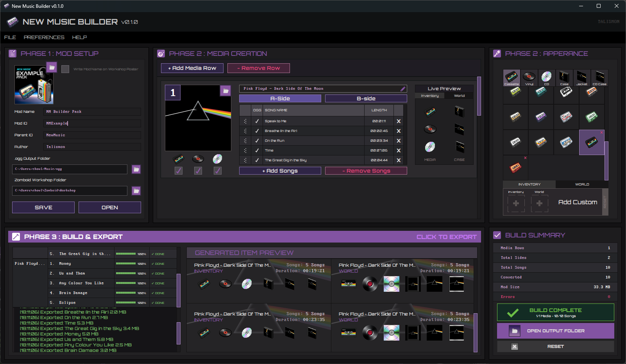
Task: Add a custom World icon image
Action: tap(539, 203)
